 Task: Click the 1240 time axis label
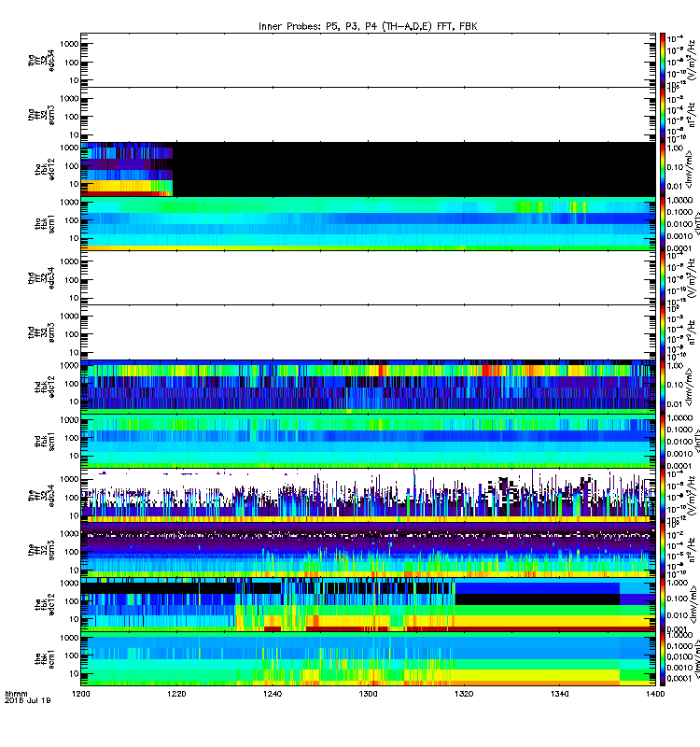[273, 694]
